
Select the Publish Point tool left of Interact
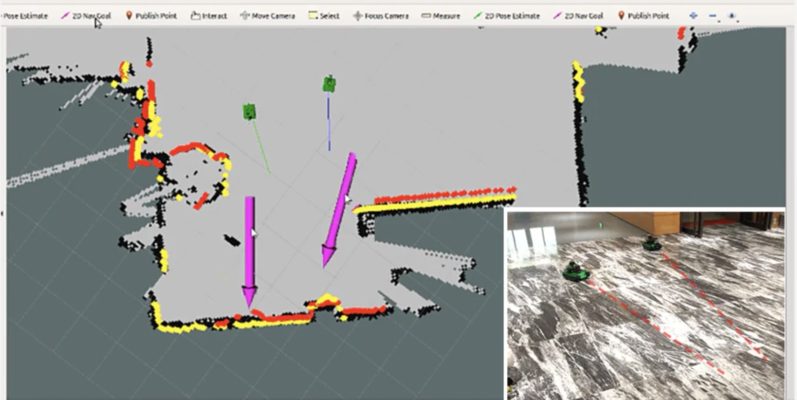[150, 16]
